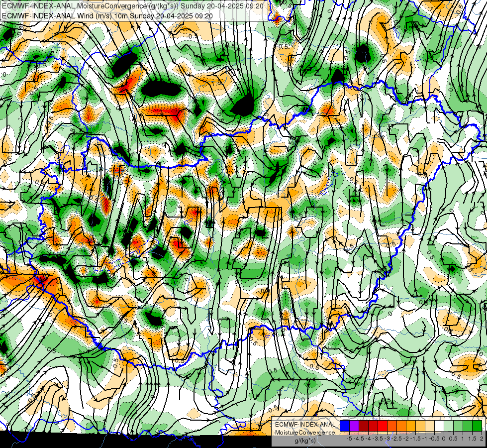Click the Wind (m/s) 10m title line
487x448 pixels.
pyautogui.click(x=107, y=15)
